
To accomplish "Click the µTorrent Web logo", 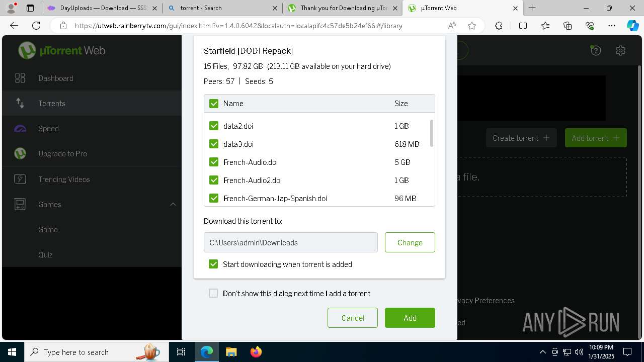I will click(x=61, y=50).
